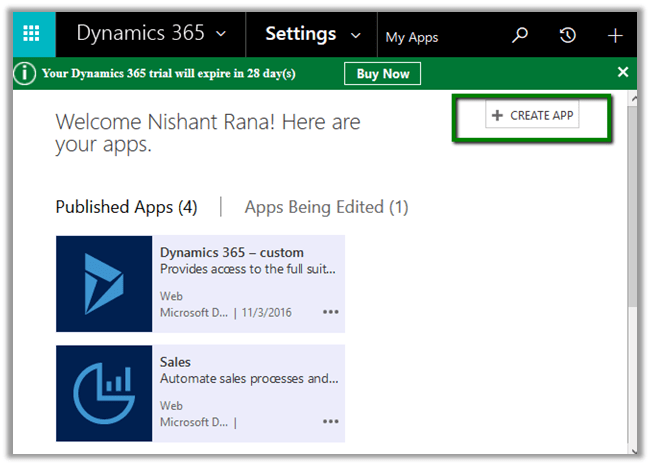Click the search magnifier icon
The height and width of the screenshot is (466, 650).
(519, 36)
